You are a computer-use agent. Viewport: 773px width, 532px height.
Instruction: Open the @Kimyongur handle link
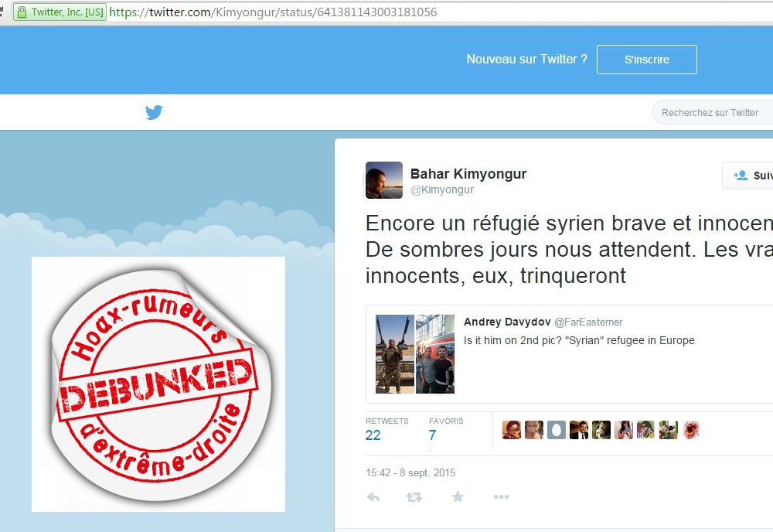[x=441, y=189]
